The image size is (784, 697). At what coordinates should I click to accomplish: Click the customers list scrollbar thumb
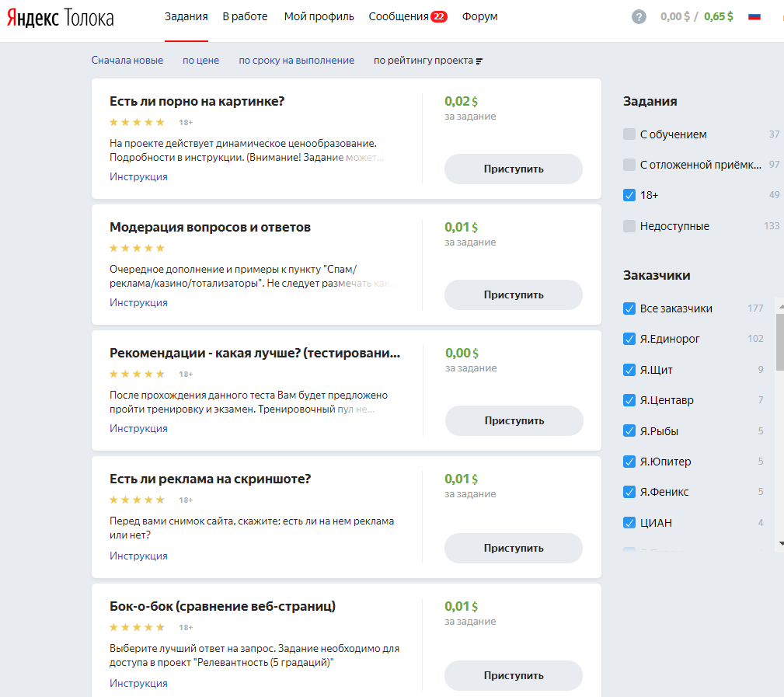coord(780,343)
